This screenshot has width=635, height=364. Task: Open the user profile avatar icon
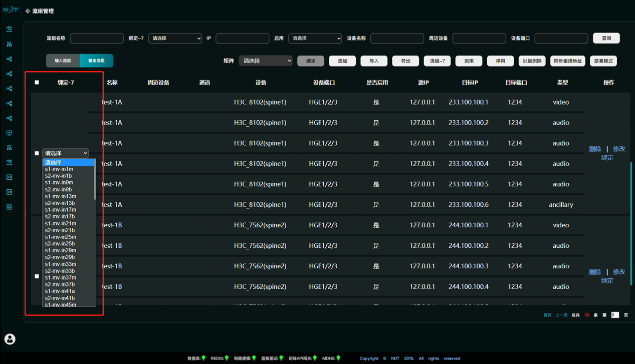pyautogui.click(x=10, y=339)
